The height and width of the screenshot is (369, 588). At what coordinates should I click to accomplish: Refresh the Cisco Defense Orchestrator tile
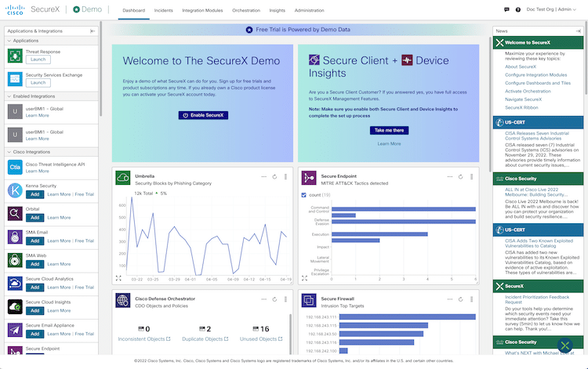(274, 299)
